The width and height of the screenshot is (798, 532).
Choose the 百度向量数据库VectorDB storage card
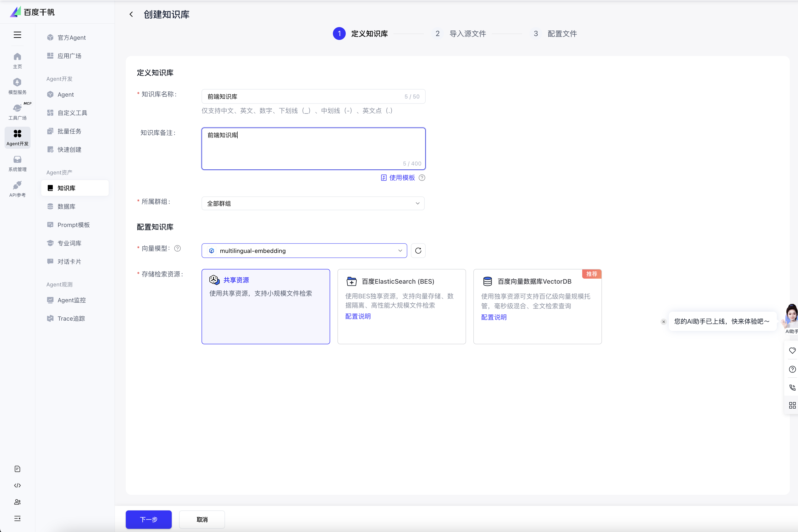point(537,306)
